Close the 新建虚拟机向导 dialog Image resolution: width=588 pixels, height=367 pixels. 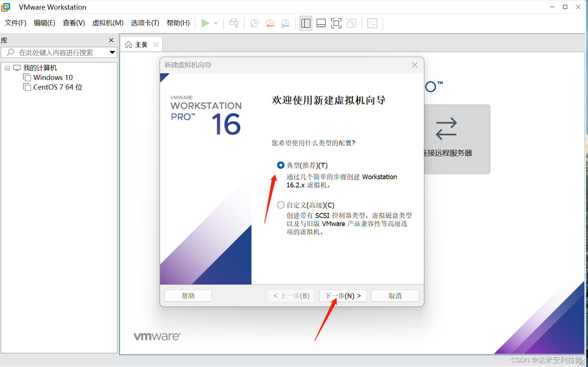(415, 65)
